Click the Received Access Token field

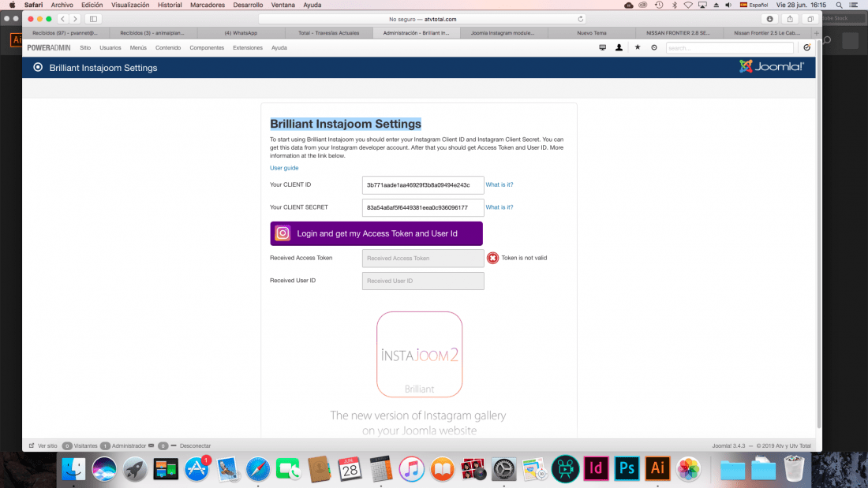point(423,259)
